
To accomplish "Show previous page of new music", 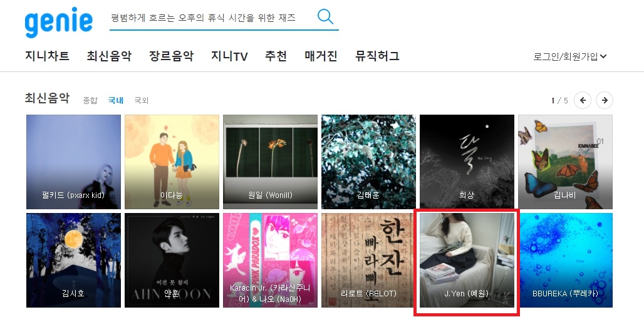I will click(x=583, y=100).
